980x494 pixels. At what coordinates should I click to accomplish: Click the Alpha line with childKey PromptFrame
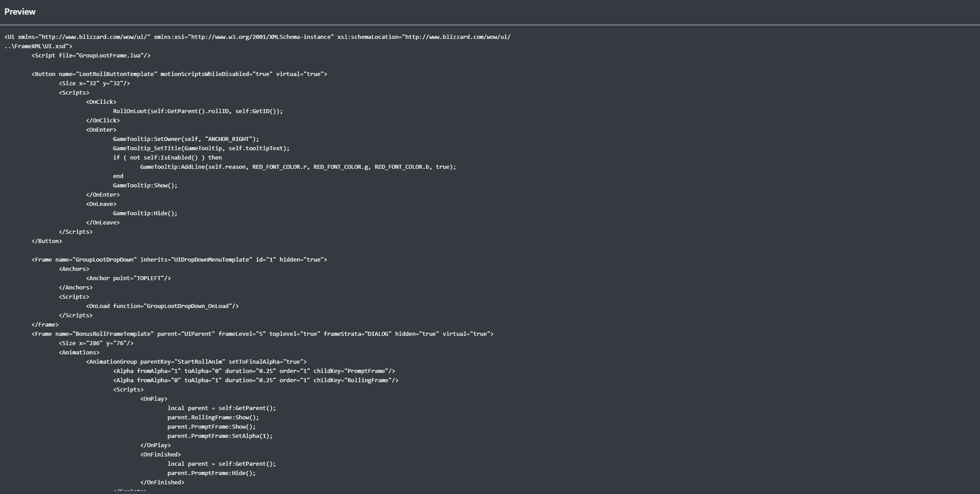coord(254,371)
